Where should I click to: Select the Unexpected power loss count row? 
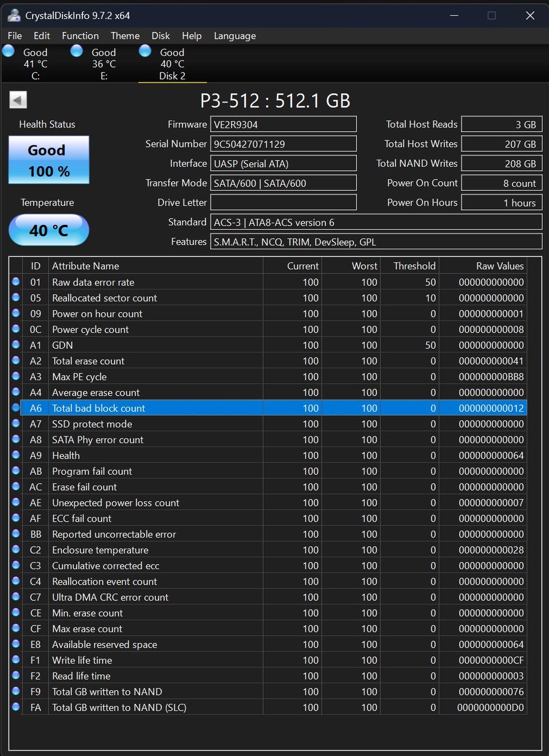tap(154, 503)
